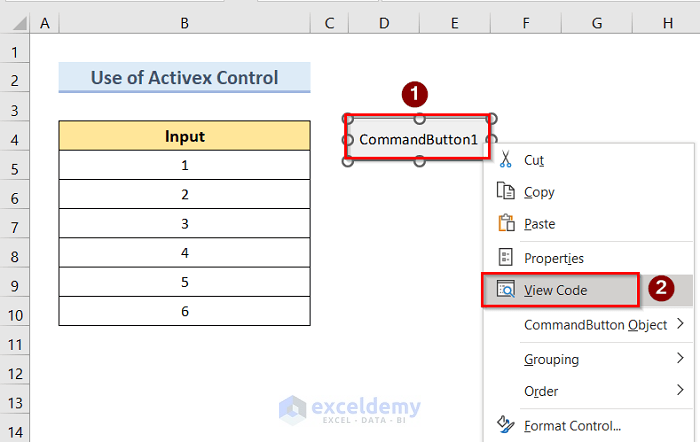Viewport: 700px width, 442px height.
Task: Click the Paste clipboard icon
Action: [505, 224]
